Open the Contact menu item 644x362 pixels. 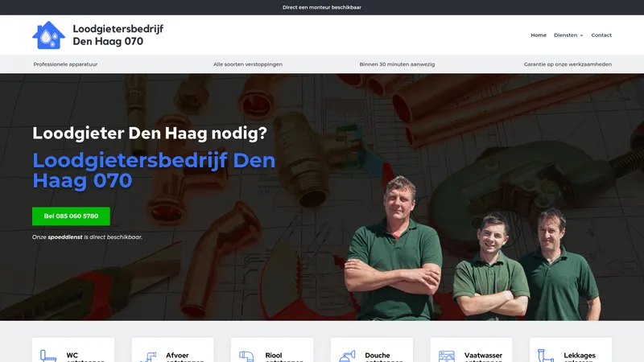tap(601, 35)
